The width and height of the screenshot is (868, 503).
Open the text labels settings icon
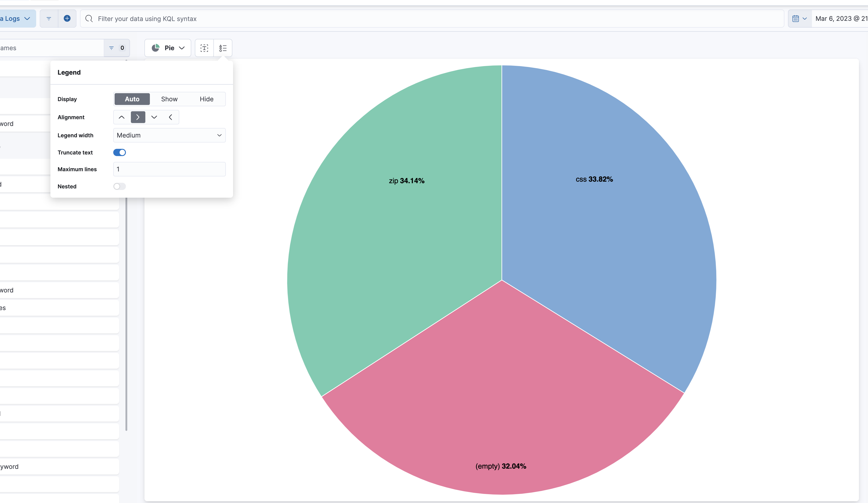204,48
